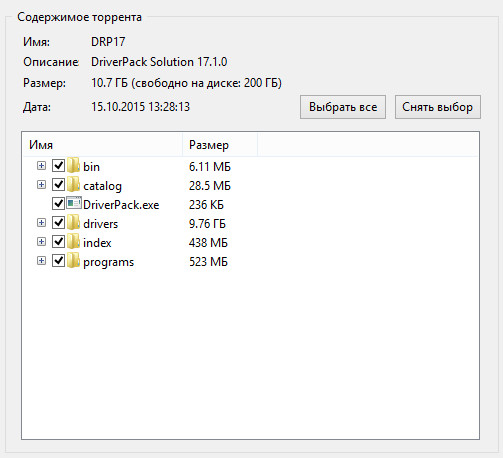Image resolution: width=503 pixels, height=458 pixels.
Task: Expand the drivers folder tree node
Action: 41,222
